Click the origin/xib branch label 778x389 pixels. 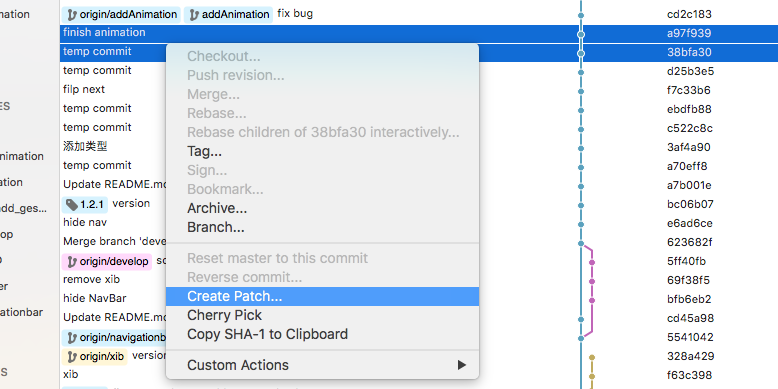[x=95, y=356]
